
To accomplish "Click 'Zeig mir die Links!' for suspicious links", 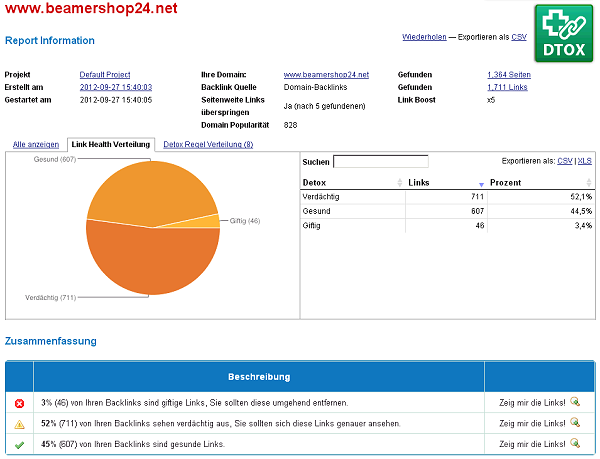I will [x=532, y=423].
